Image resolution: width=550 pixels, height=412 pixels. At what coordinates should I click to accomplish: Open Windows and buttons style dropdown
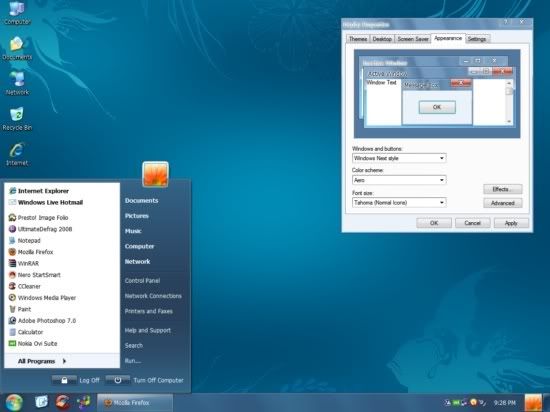399,158
